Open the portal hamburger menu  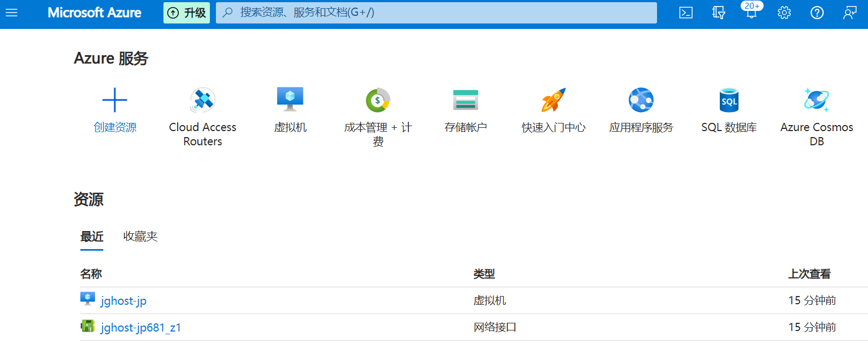pos(11,13)
